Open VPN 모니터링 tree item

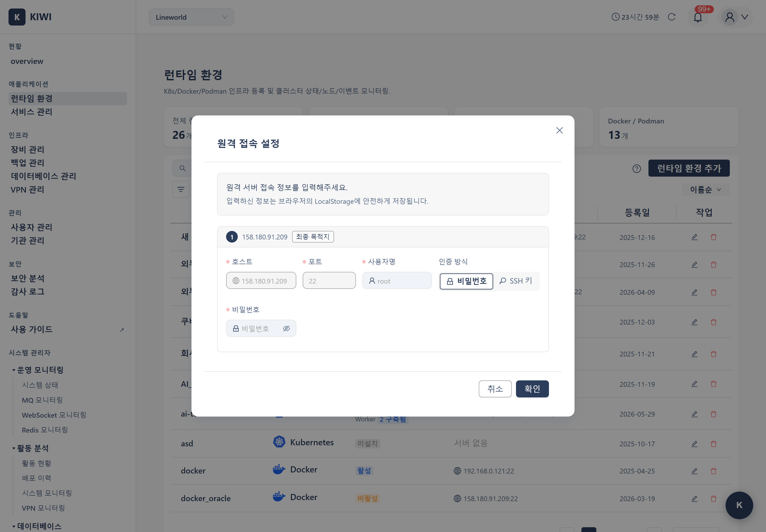(43, 508)
